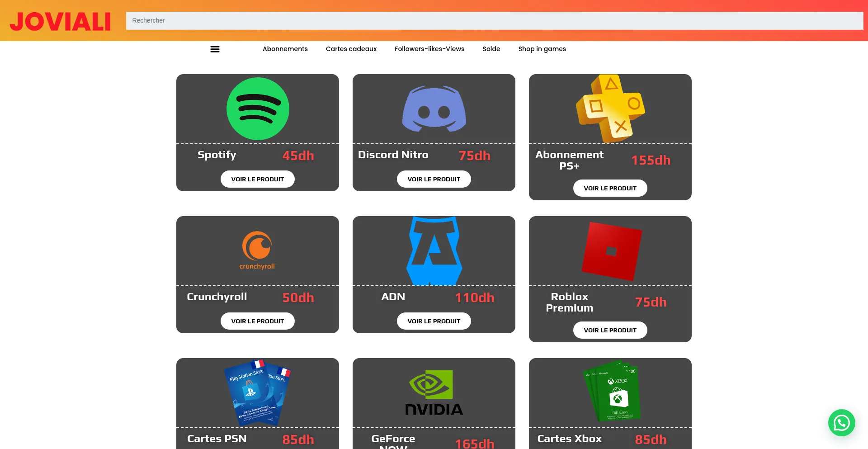View the Discord Nitro product
This screenshot has height=449, width=868.
(x=434, y=179)
